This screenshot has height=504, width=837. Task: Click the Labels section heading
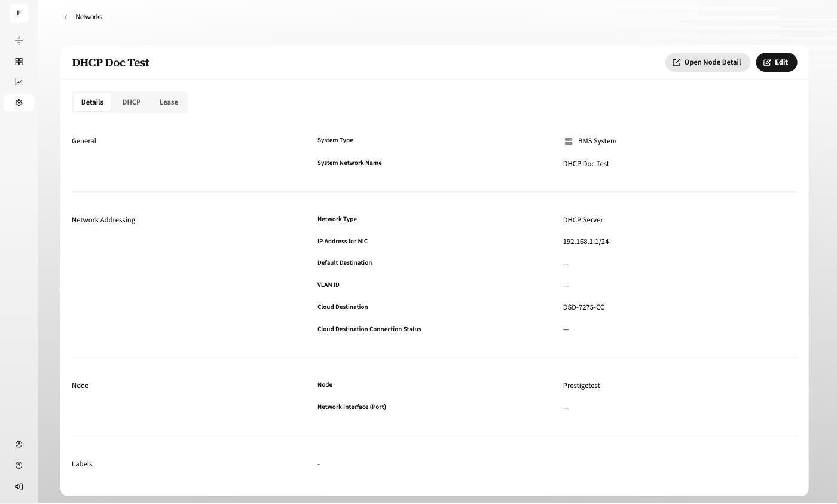point(82,464)
